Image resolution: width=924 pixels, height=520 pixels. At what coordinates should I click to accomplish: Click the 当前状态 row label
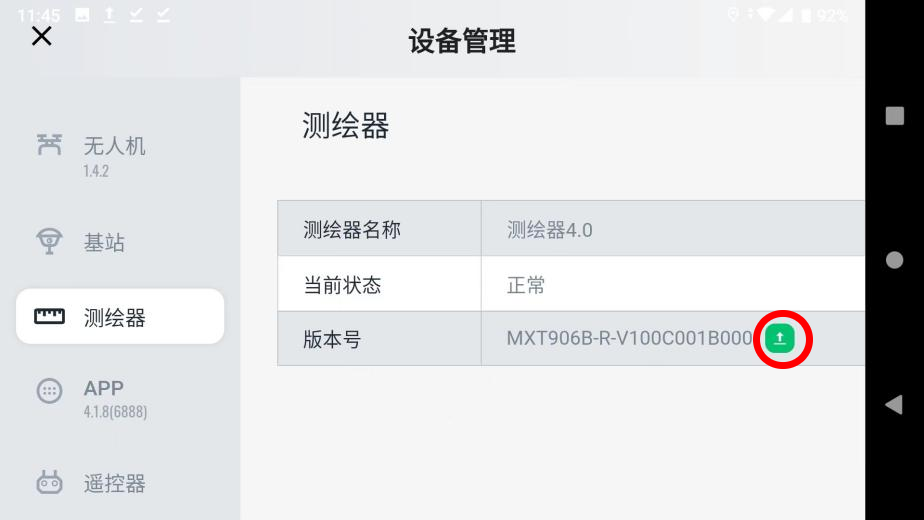click(x=342, y=285)
